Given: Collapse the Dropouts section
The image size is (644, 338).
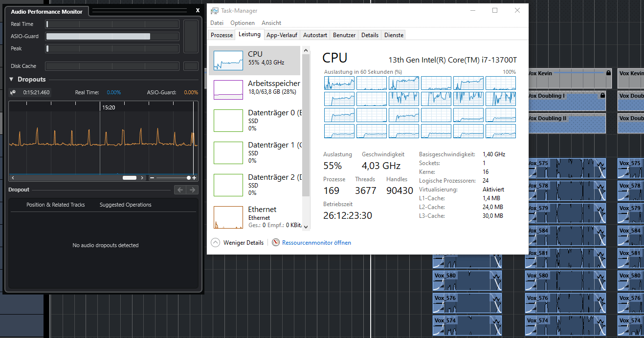Looking at the screenshot, I should point(11,79).
